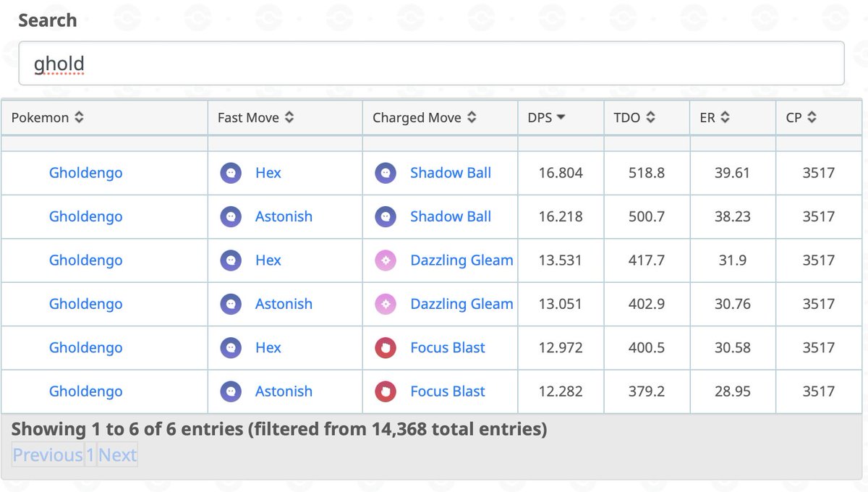Viewport: 868px width, 492px height.
Task: Select the ER value 28.95
Action: point(733,391)
